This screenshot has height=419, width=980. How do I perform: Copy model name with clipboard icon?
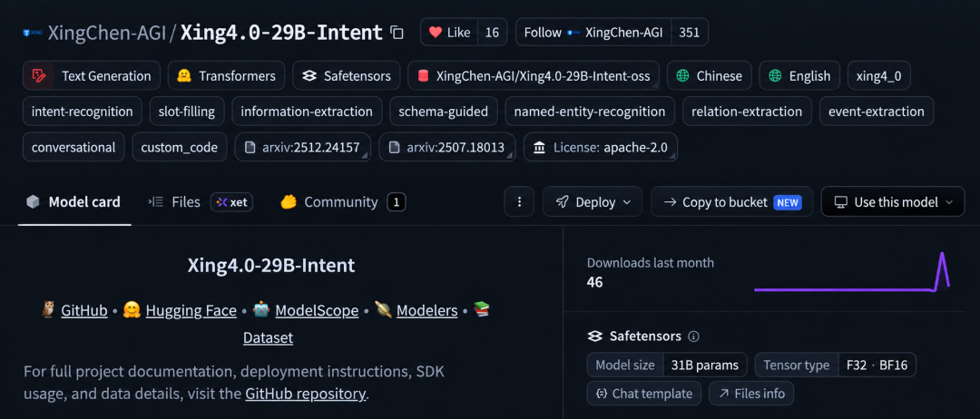[x=397, y=33]
